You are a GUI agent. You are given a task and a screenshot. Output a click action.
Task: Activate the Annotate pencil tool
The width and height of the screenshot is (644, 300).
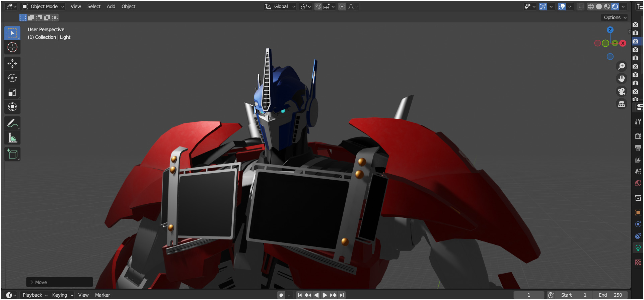pos(12,123)
